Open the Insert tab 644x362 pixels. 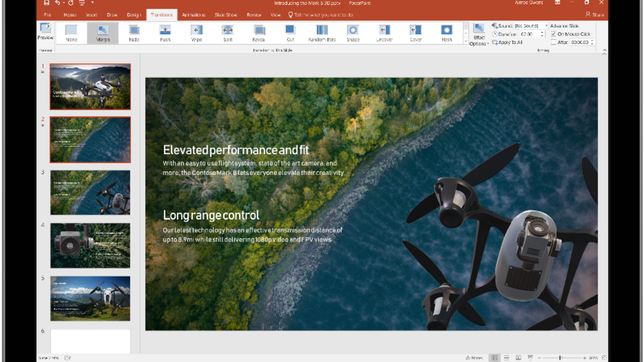click(92, 15)
